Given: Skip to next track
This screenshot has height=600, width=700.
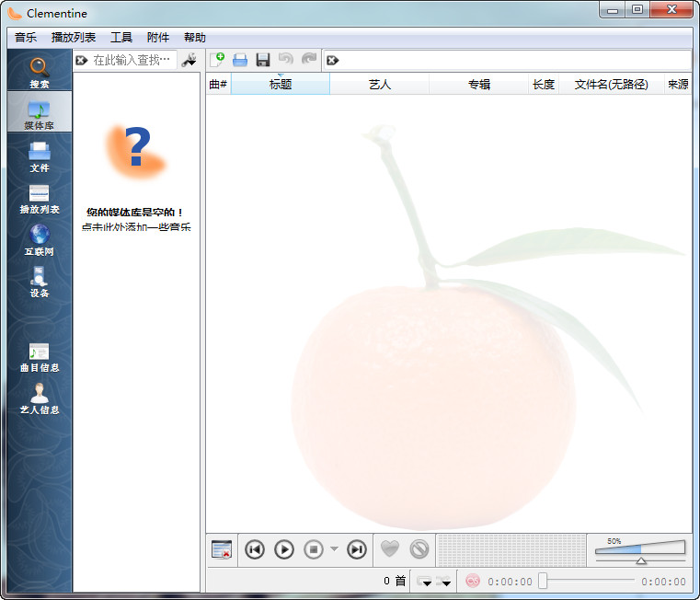Looking at the screenshot, I should click(357, 549).
